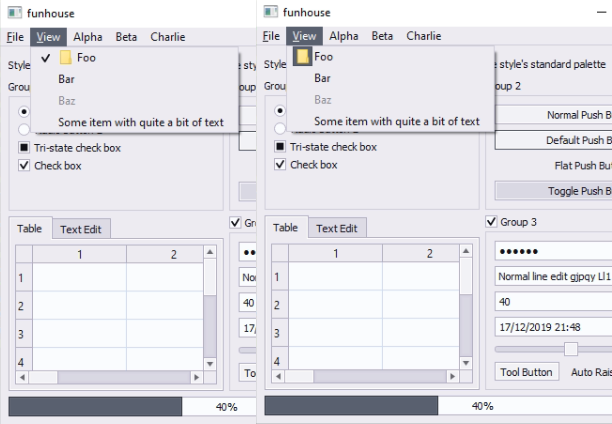Select Table tab in left window
The image size is (612, 424).
[30, 228]
